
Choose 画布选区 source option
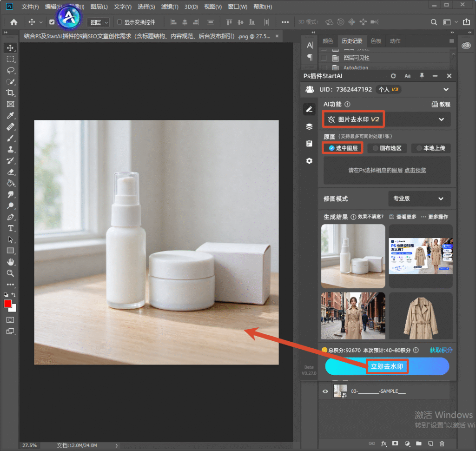(x=387, y=148)
